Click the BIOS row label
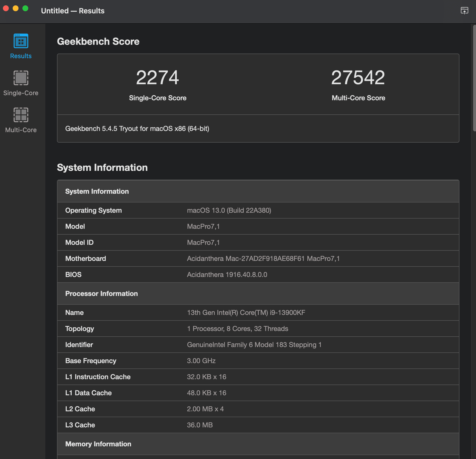476x459 pixels. 73,275
